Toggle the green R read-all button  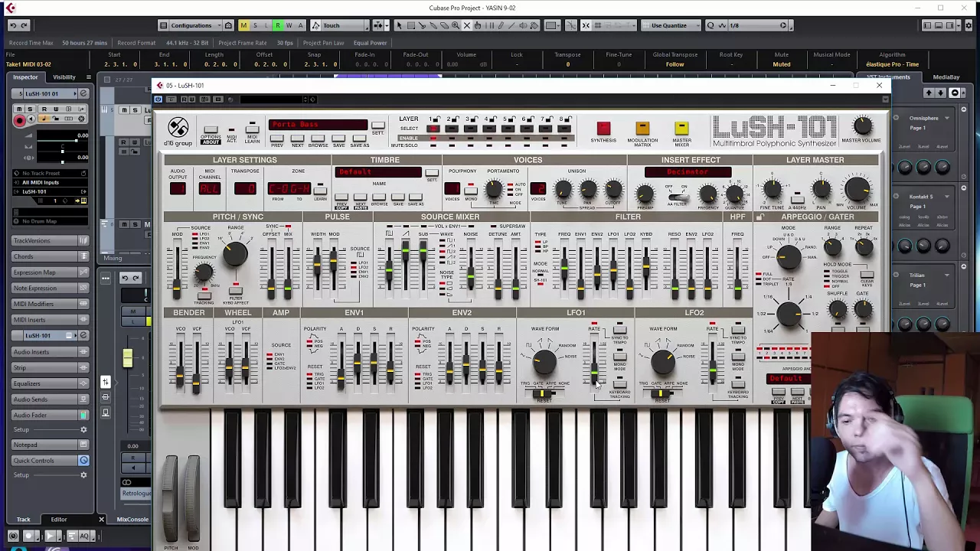[278, 25]
